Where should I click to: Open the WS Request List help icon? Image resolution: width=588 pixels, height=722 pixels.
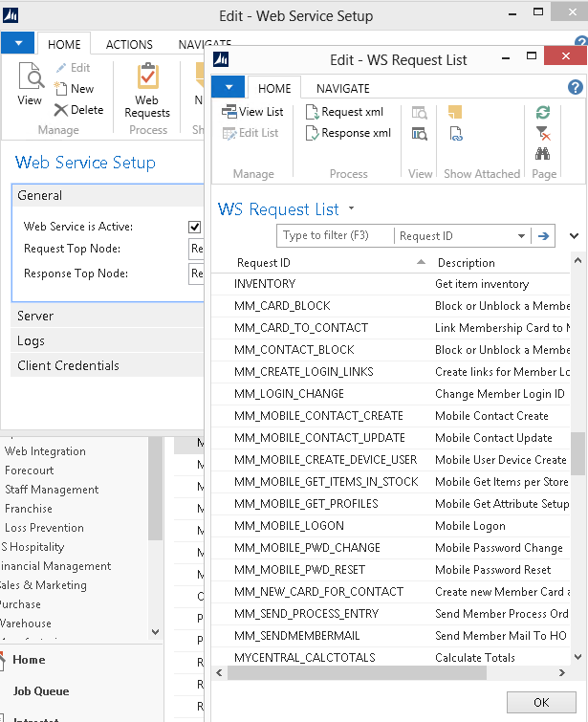575,87
